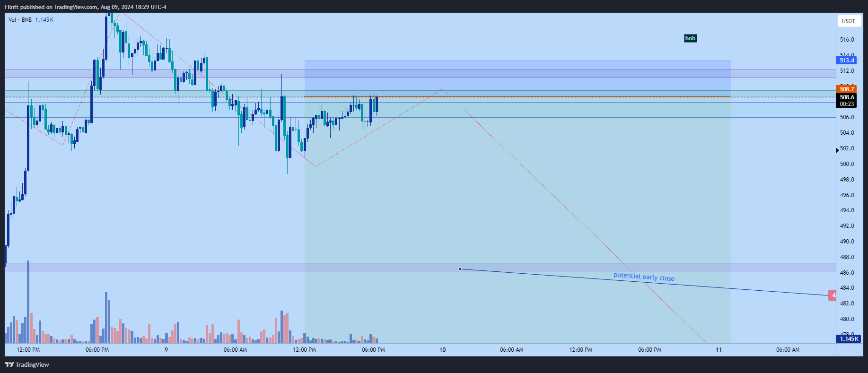Viewport: 868px width, 373px height.
Task: Click the 494.0 price axis value
Action: click(847, 210)
